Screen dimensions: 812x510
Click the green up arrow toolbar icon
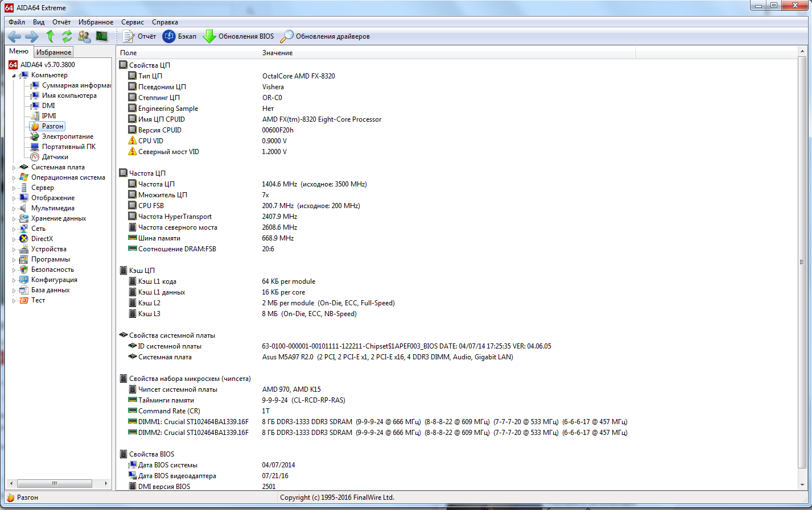50,36
